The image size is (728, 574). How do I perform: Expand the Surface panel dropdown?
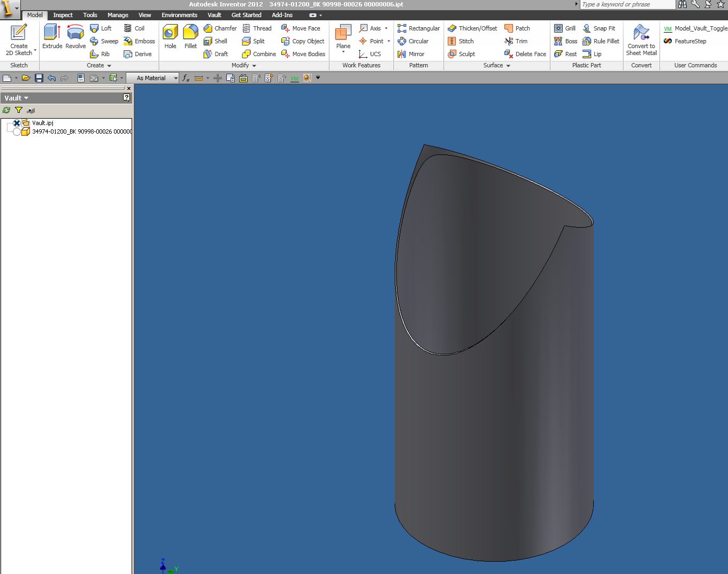[508, 66]
